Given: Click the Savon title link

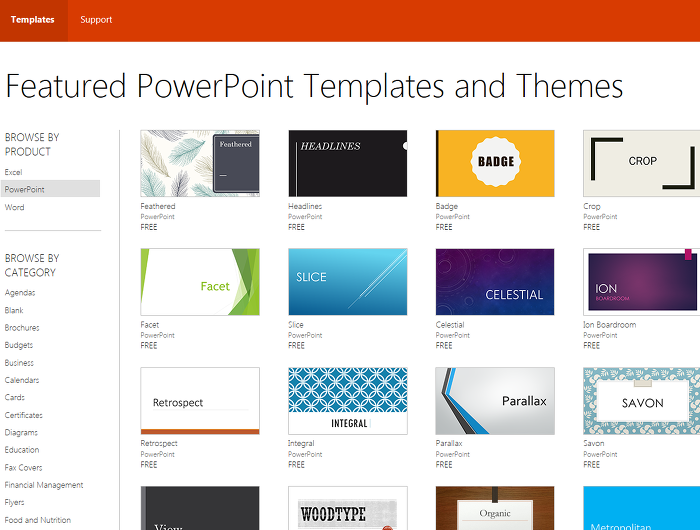Looking at the screenshot, I should tap(593, 443).
